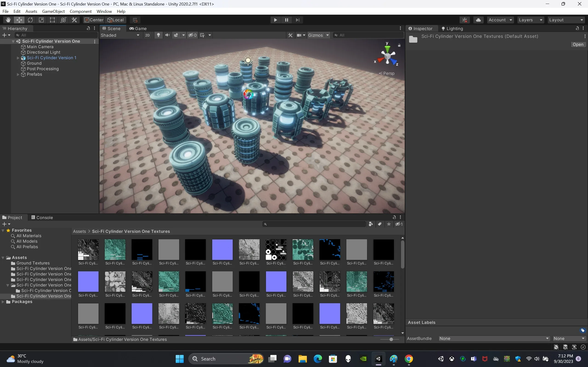Mute scene audio in the Scene view
The width and height of the screenshot is (588, 367).
(x=167, y=35)
